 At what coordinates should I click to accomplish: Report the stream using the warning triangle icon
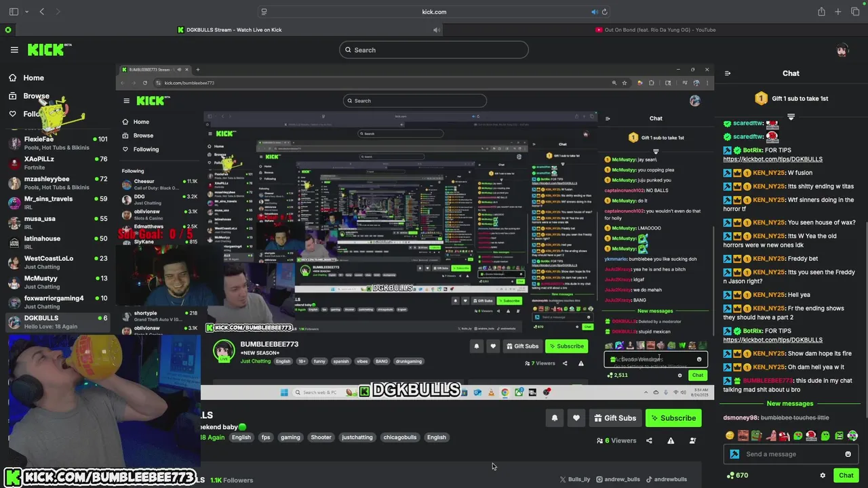click(671, 441)
